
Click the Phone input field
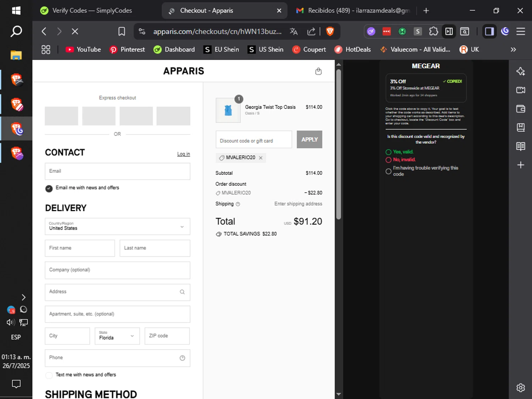117,358
